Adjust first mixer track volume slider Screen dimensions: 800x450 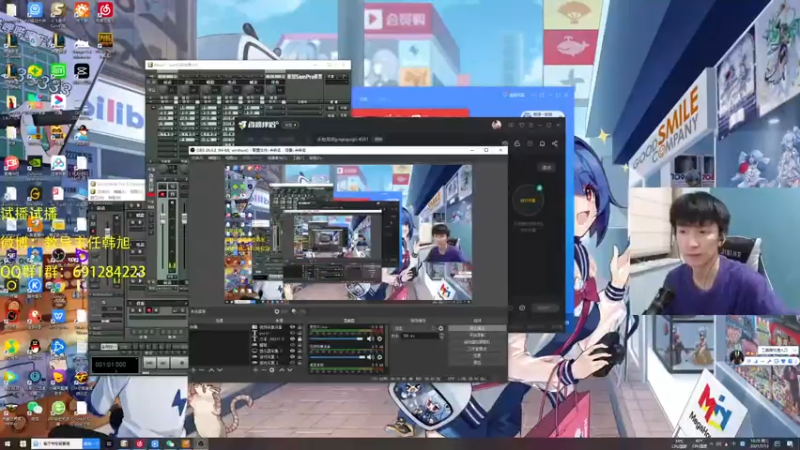[338, 339]
